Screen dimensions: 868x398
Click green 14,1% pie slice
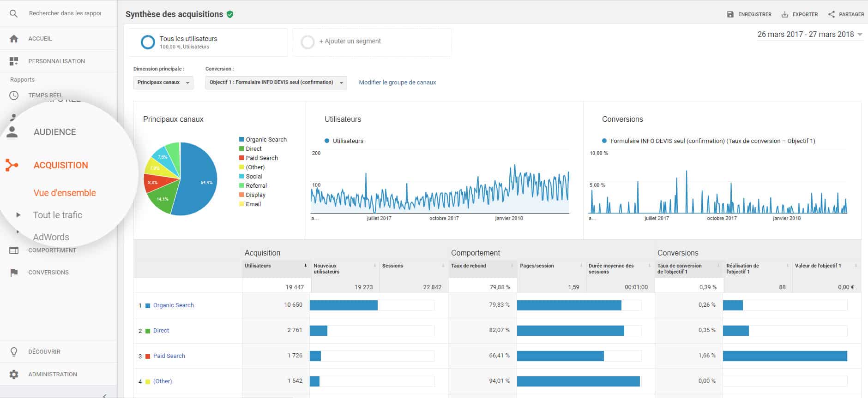point(163,197)
